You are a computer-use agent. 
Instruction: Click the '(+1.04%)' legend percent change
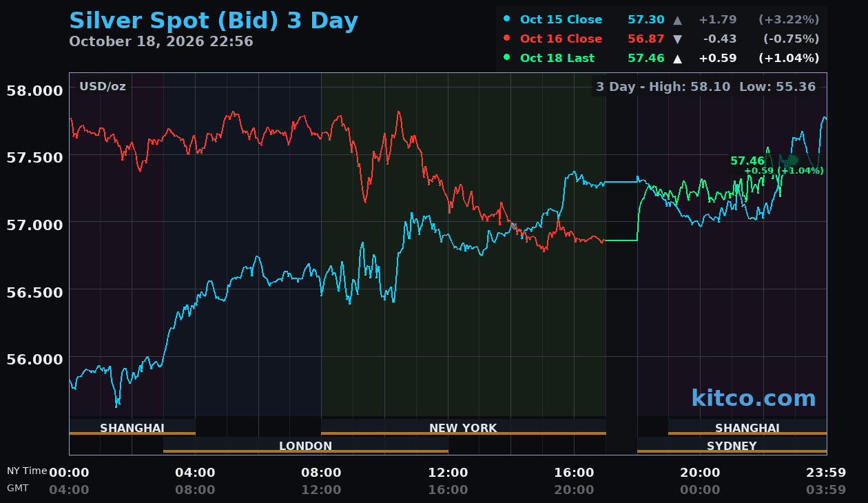click(789, 59)
